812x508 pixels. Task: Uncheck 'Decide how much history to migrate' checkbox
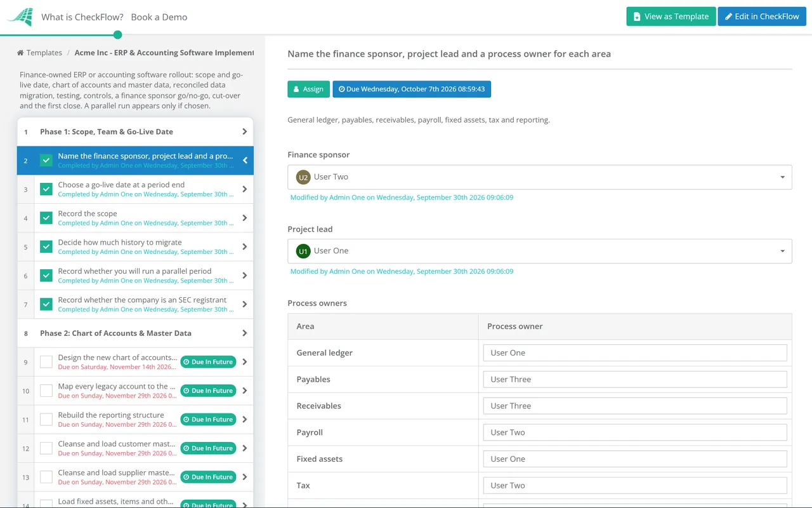pyautogui.click(x=46, y=246)
